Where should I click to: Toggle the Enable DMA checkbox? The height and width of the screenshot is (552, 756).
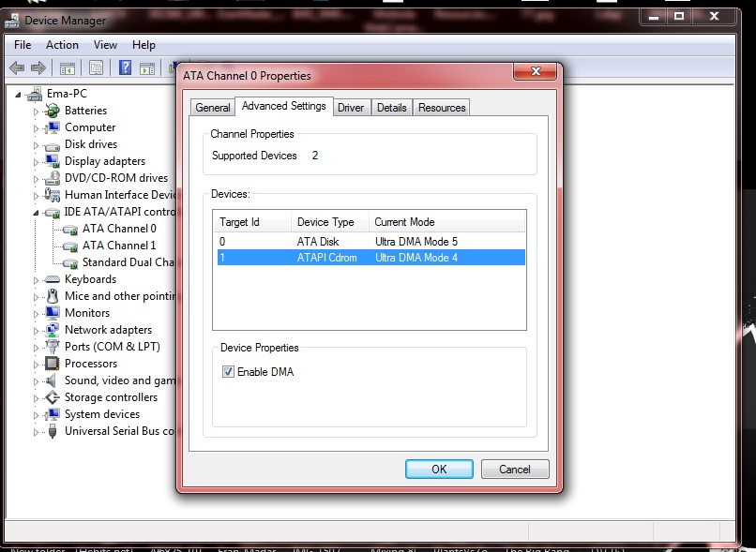coord(228,372)
